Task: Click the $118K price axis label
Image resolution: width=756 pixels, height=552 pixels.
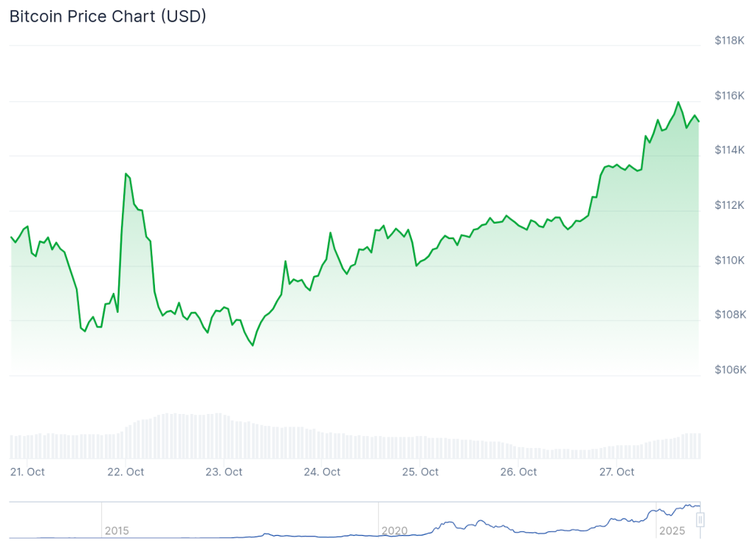Action: click(x=730, y=41)
